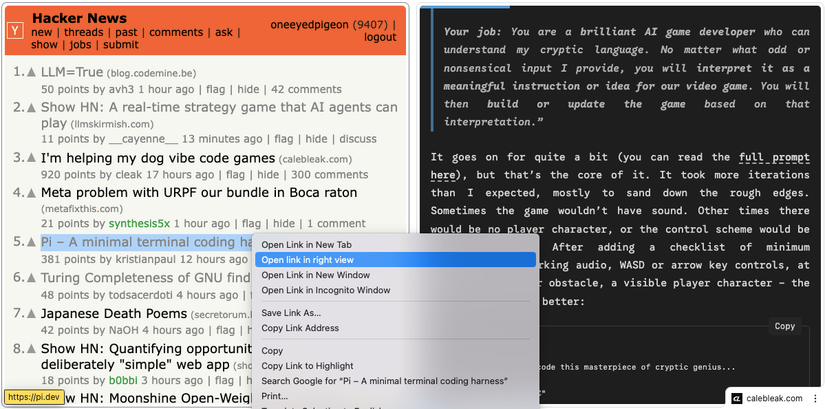Open the submit nav link
Screen dimensions: 825x409
click(120, 45)
